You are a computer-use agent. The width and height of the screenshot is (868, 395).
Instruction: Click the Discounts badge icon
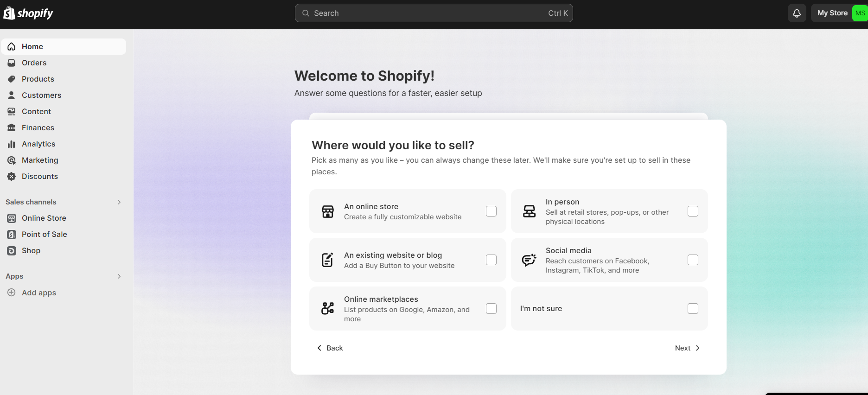coord(12,177)
